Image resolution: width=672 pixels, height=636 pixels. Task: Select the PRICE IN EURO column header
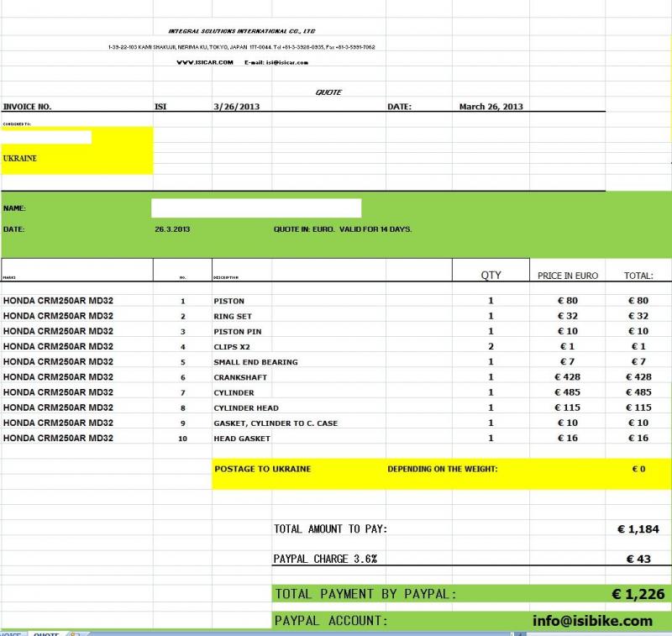568,276
